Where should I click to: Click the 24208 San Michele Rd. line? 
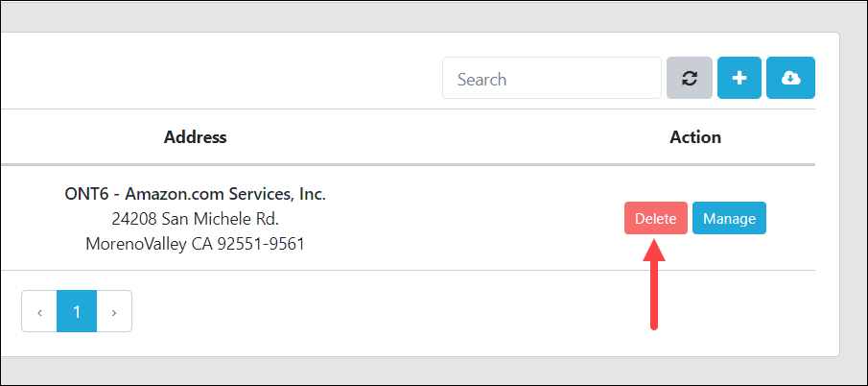tap(196, 219)
